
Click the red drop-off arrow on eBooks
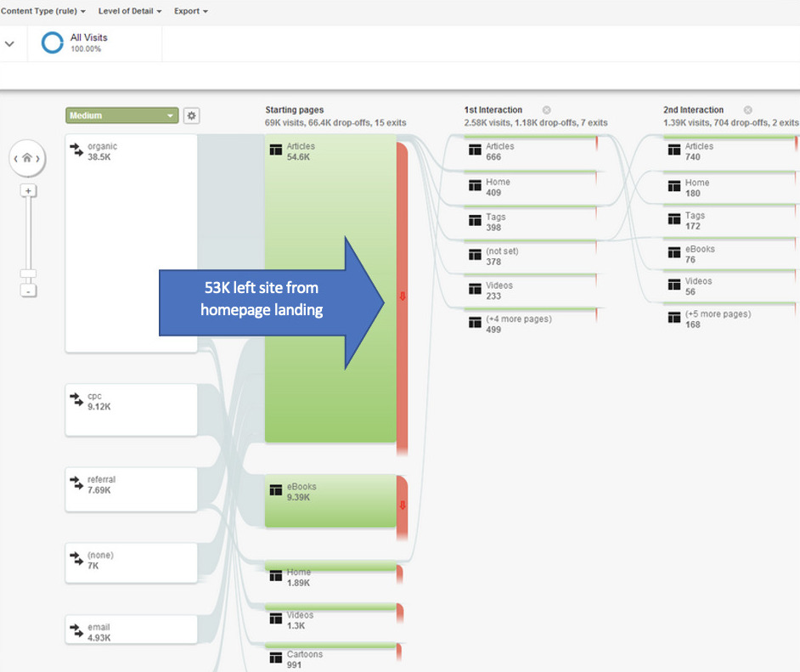[x=403, y=505]
